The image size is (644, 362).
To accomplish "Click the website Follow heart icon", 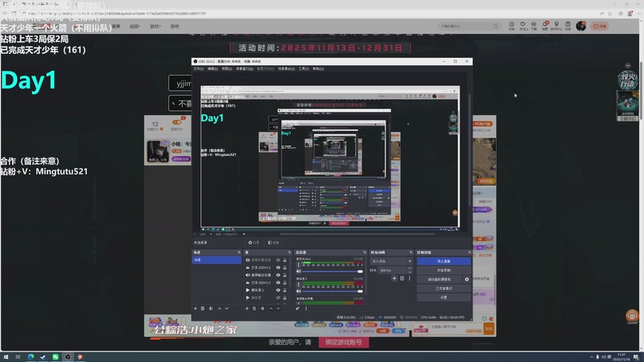I will tap(522, 26).
